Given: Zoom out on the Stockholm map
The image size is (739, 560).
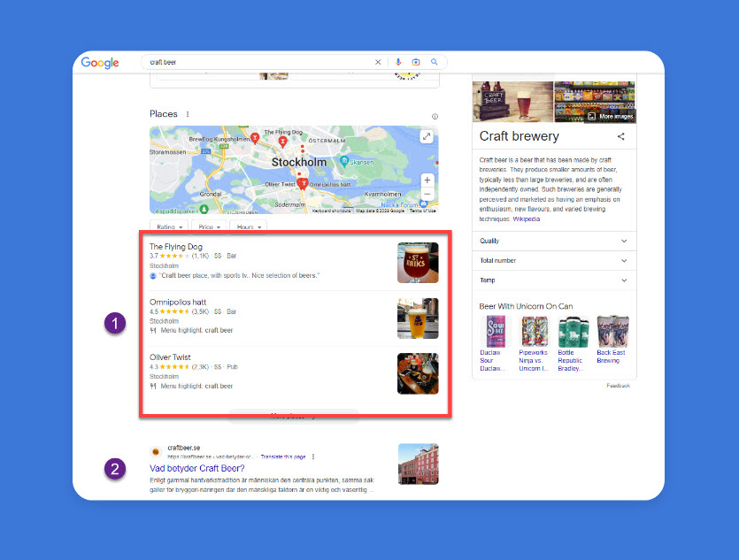Looking at the screenshot, I should point(427,194).
